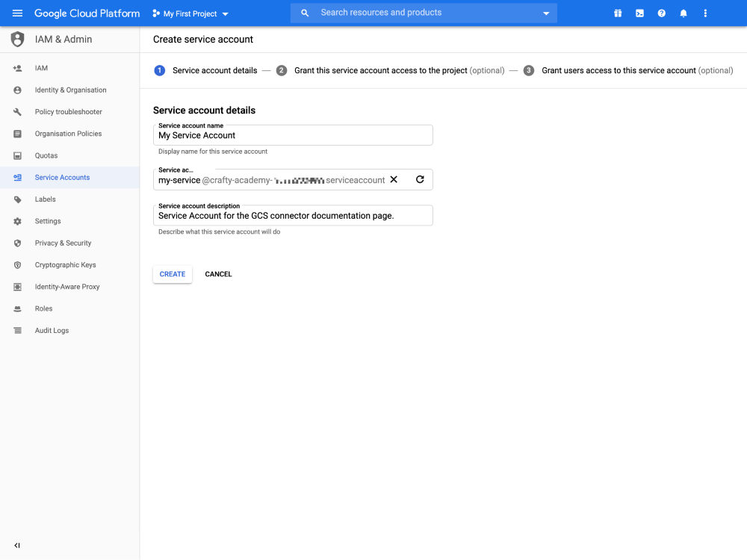Regenerate the service account ID
747x560 pixels.
coord(420,180)
